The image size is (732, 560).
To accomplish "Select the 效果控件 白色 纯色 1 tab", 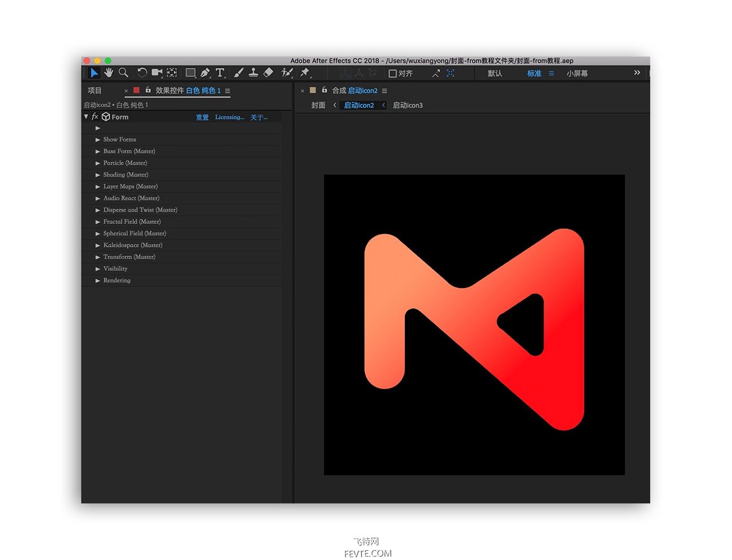I will click(188, 90).
